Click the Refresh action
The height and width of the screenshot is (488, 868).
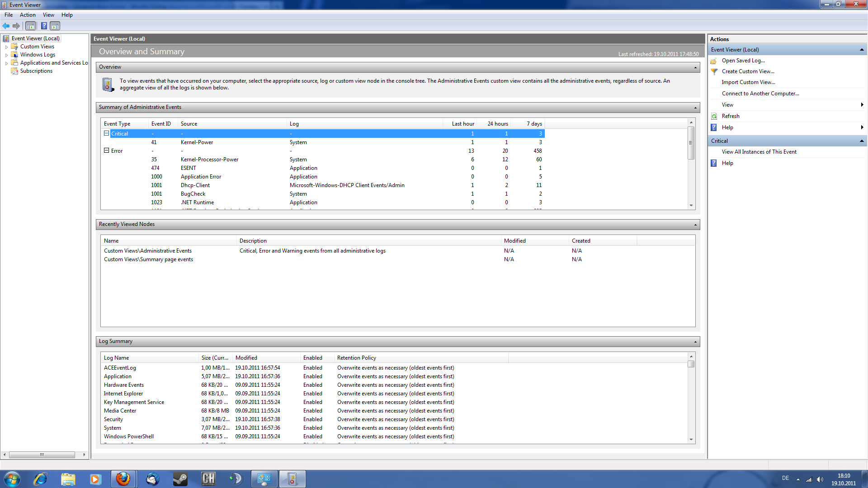tap(731, 116)
